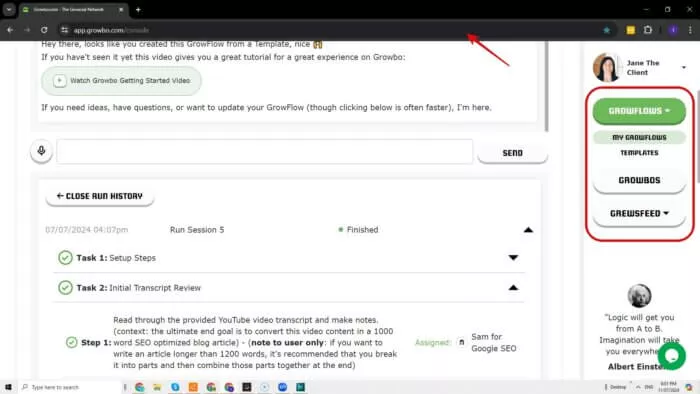
Task: Toggle the GrowFlows dropdown button
Action: [x=639, y=111]
